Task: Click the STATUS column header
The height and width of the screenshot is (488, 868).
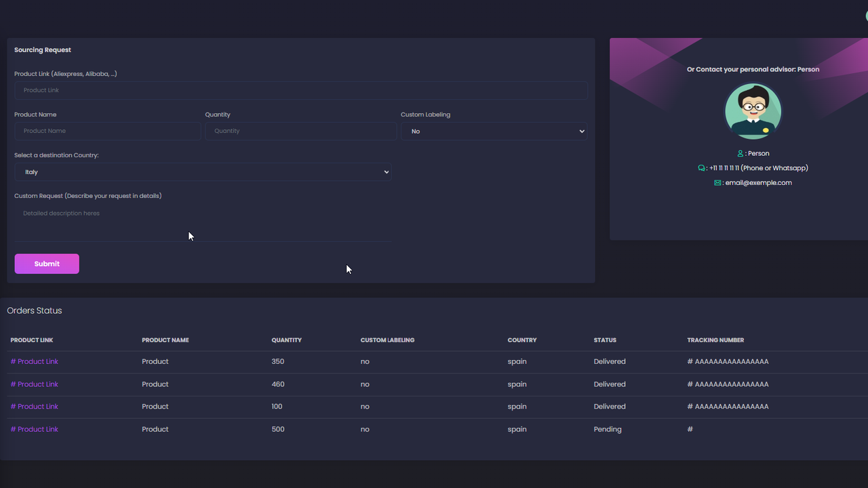Action: click(604, 340)
